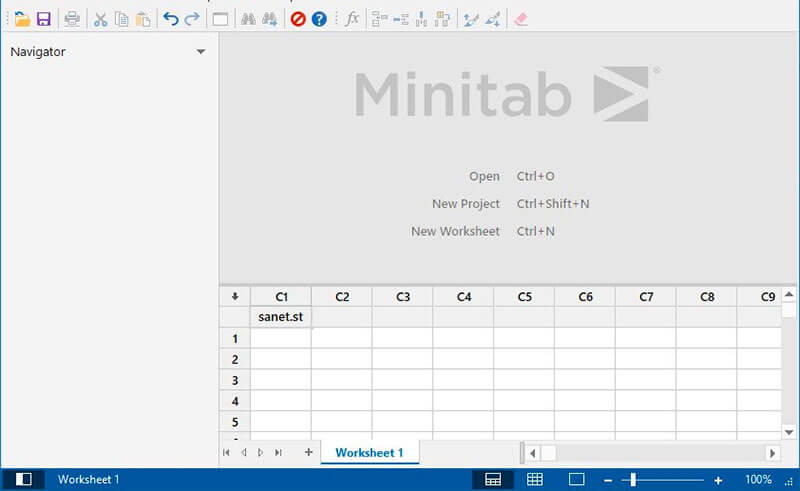800x491 pixels.
Task: Click the fx Assign Formula icon
Action: click(x=352, y=19)
